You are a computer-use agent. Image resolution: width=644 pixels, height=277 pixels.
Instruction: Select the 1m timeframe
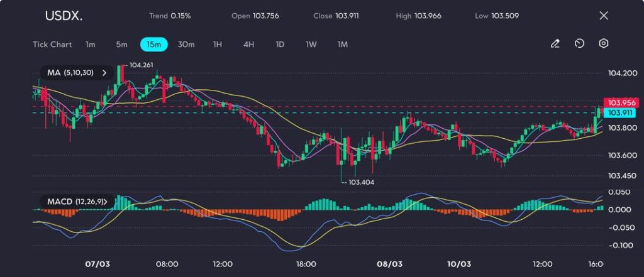point(91,45)
